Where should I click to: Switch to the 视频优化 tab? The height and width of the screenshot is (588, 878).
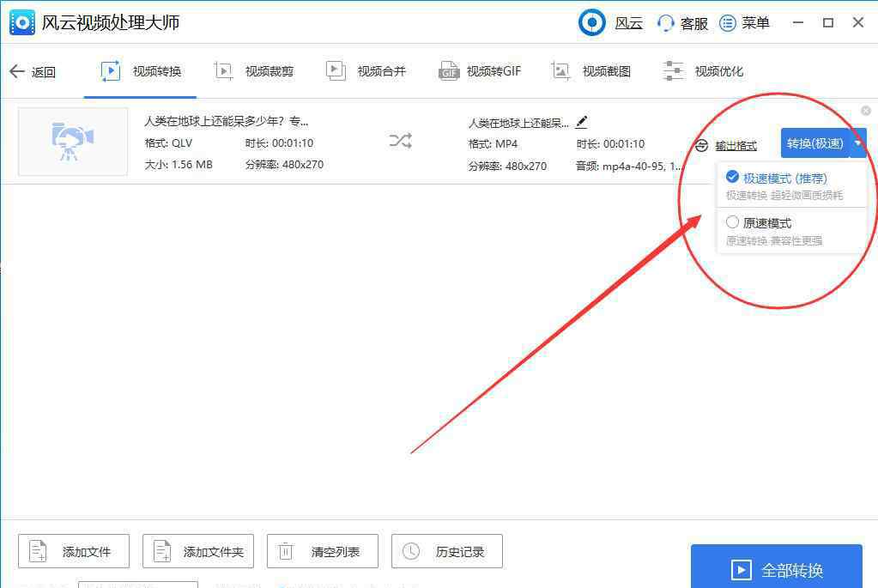703,72
